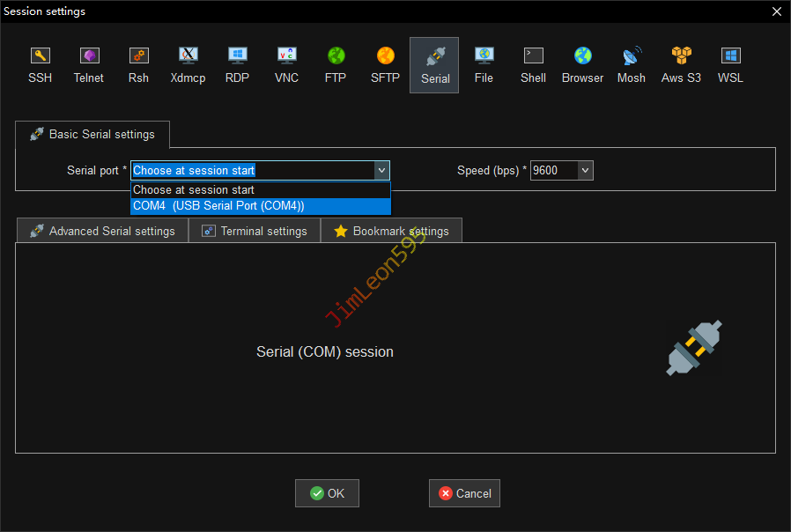The width and height of the screenshot is (791, 532).
Task: Click the Mosh session icon
Action: click(632, 64)
